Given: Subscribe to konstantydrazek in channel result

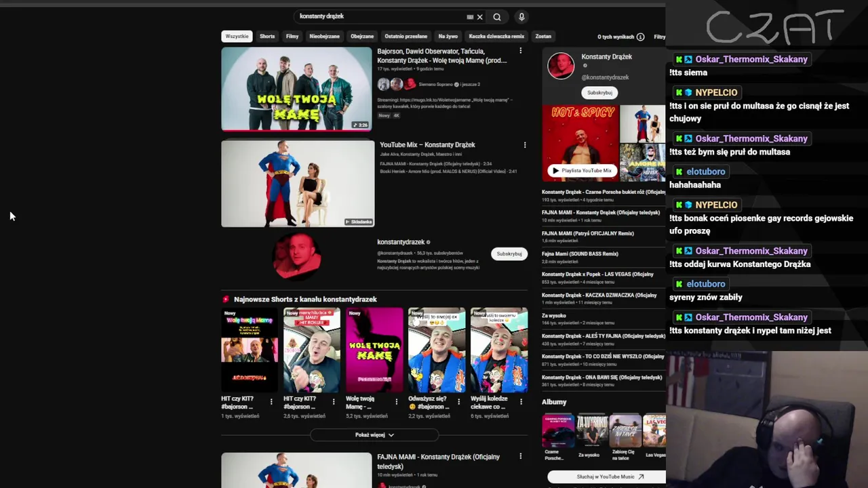Looking at the screenshot, I should 509,254.
